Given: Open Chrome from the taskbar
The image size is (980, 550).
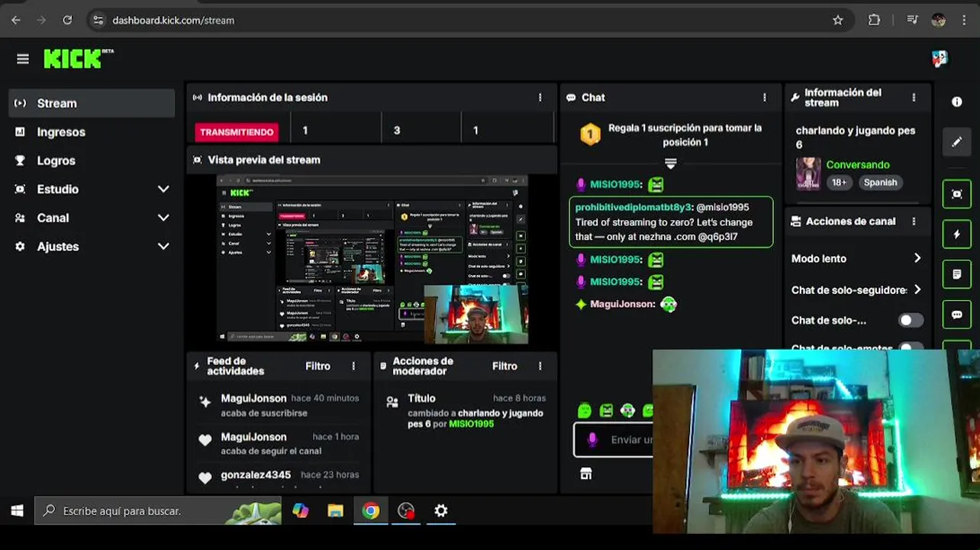Looking at the screenshot, I should tap(371, 510).
